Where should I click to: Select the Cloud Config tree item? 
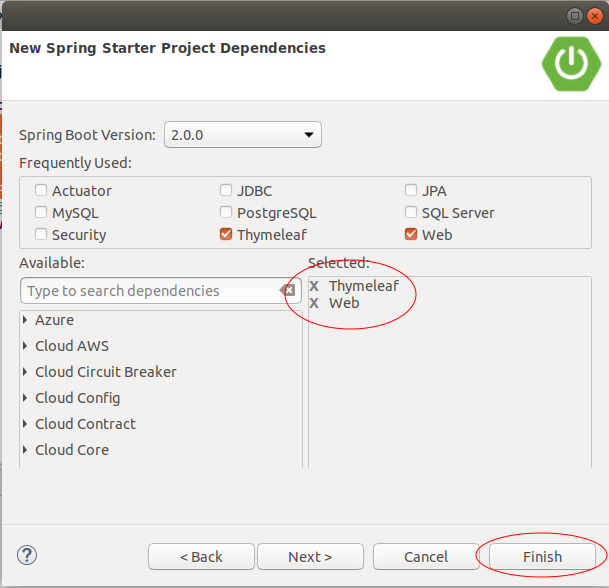click(78, 398)
